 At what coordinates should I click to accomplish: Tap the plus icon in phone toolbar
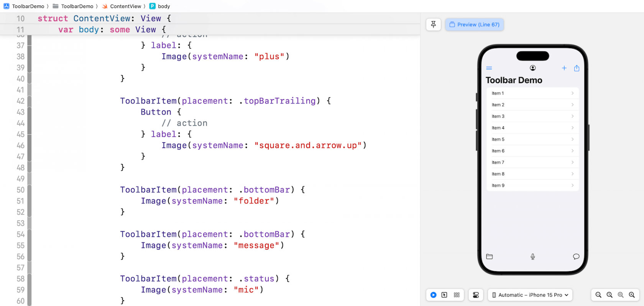(x=564, y=68)
